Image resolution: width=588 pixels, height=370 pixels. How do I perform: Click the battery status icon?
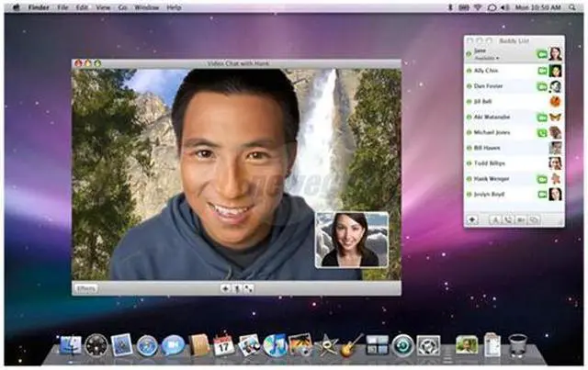point(464,7)
